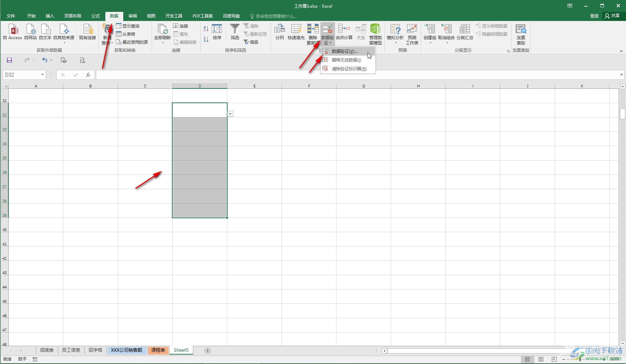Switch to Page Break Preview icon
The image size is (626, 364).
[554, 359]
